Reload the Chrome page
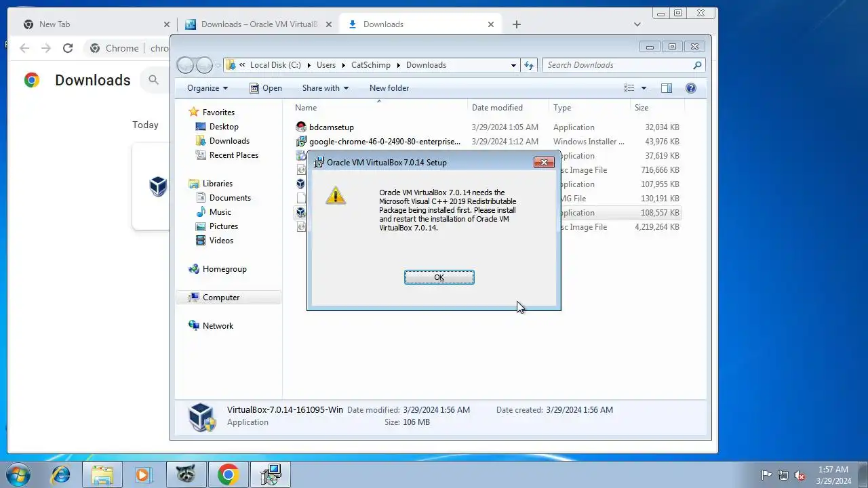The height and width of the screenshot is (488, 868). [x=68, y=48]
